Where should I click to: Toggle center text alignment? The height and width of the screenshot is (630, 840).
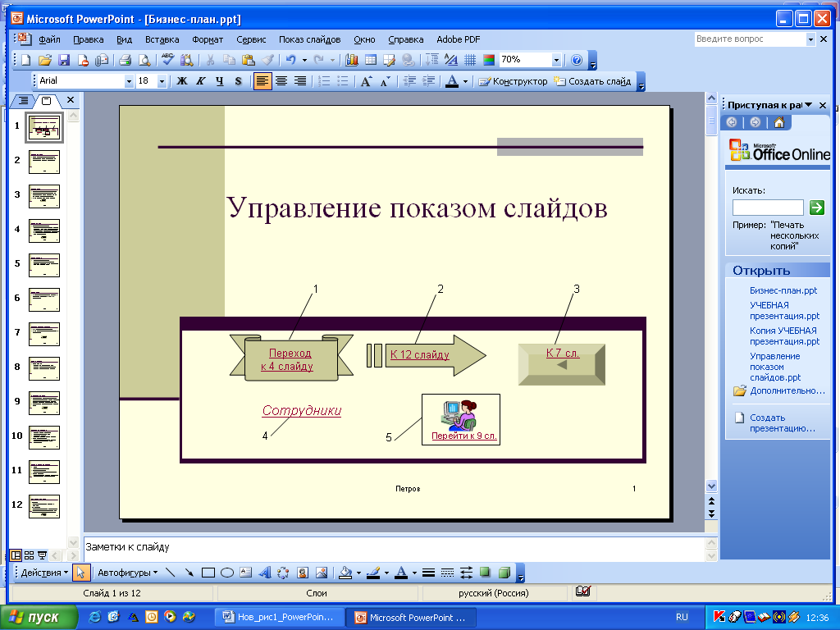point(281,81)
